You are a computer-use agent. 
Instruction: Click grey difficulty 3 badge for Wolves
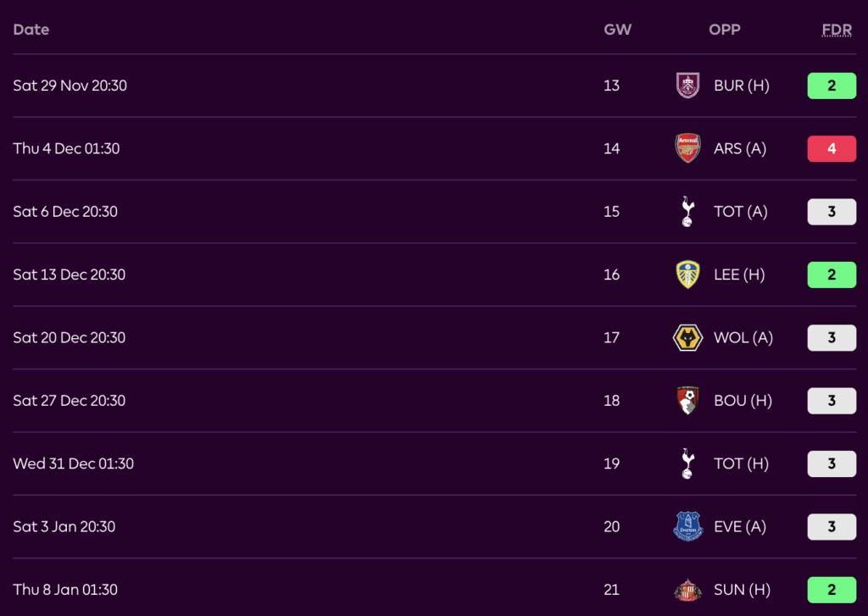tap(832, 338)
